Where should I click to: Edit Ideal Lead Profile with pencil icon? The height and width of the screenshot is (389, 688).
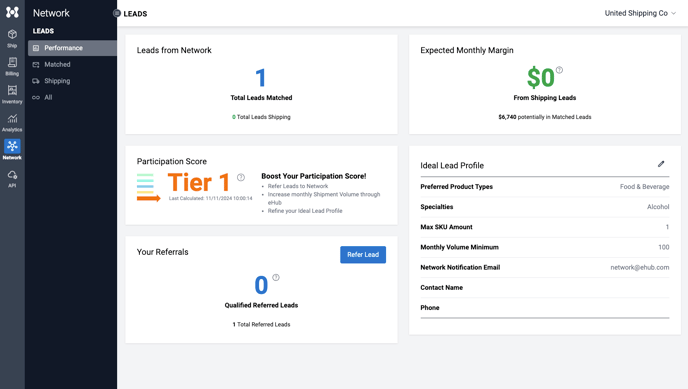pos(661,164)
